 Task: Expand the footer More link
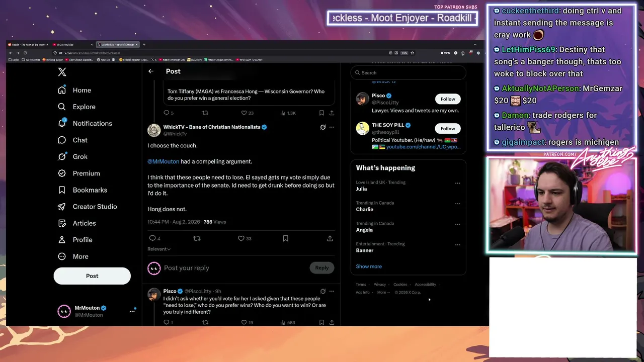pyautogui.click(x=383, y=292)
